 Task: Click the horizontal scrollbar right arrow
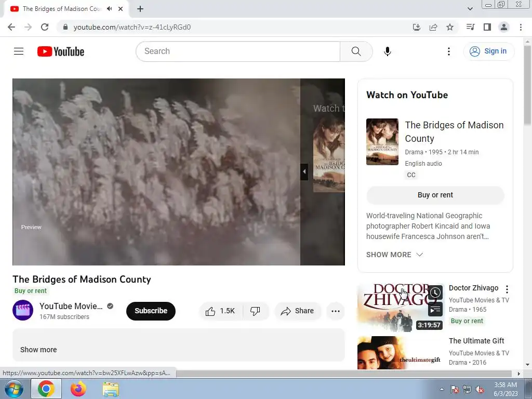[x=519, y=374]
